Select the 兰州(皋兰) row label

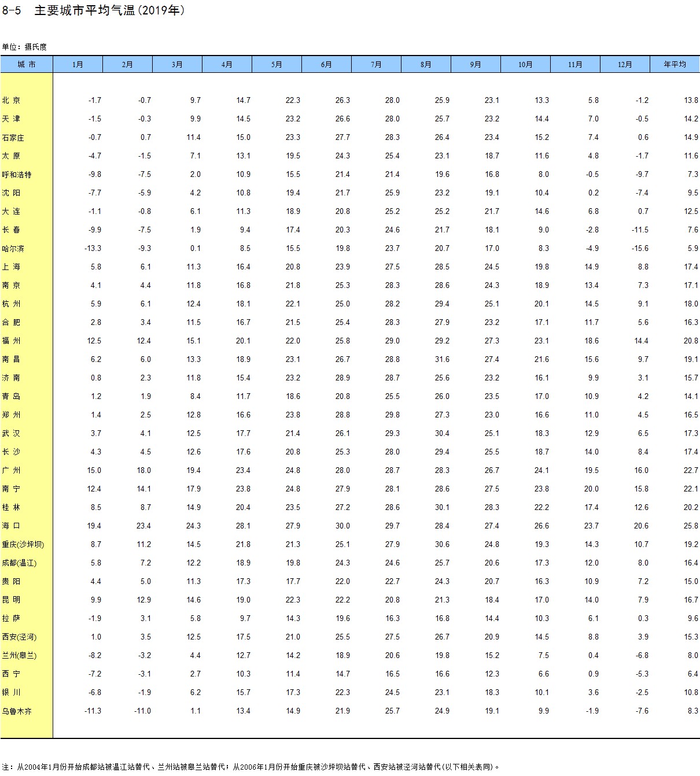(x=19, y=655)
